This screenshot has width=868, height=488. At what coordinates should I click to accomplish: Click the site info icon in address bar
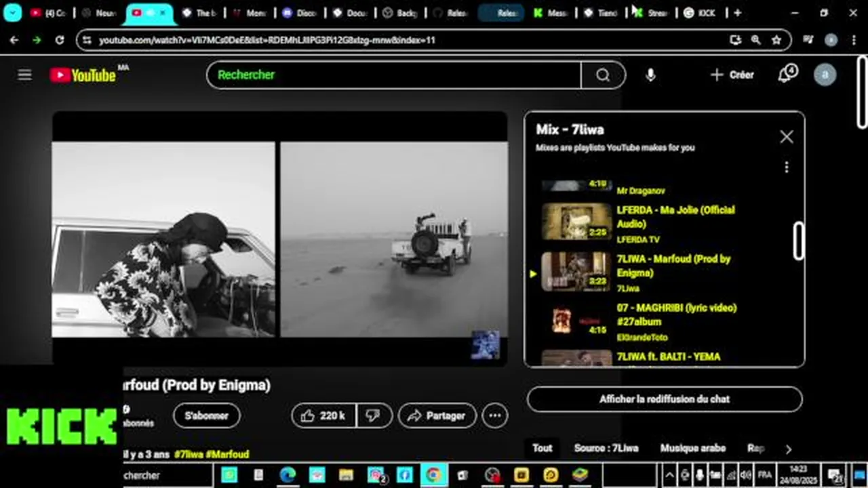click(86, 40)
